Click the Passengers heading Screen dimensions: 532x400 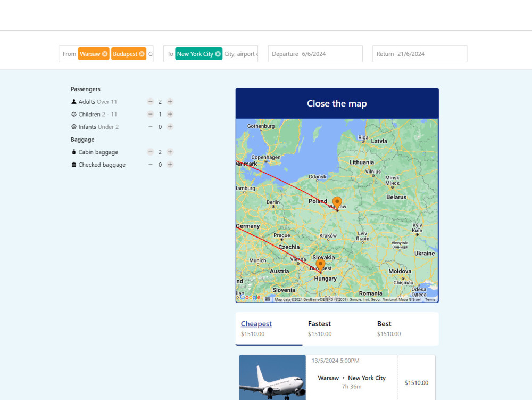click(x=86, y=89)
